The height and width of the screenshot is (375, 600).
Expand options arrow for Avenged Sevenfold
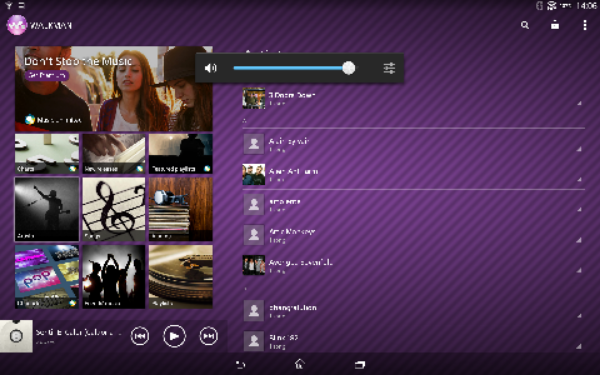tap(579, 270)
